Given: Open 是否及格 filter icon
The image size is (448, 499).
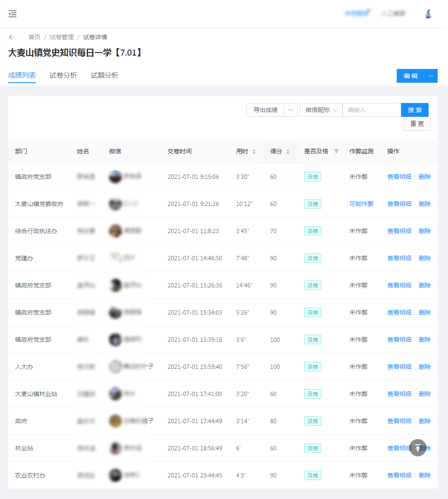Looking at the screenshot, I should click(336, 152).
